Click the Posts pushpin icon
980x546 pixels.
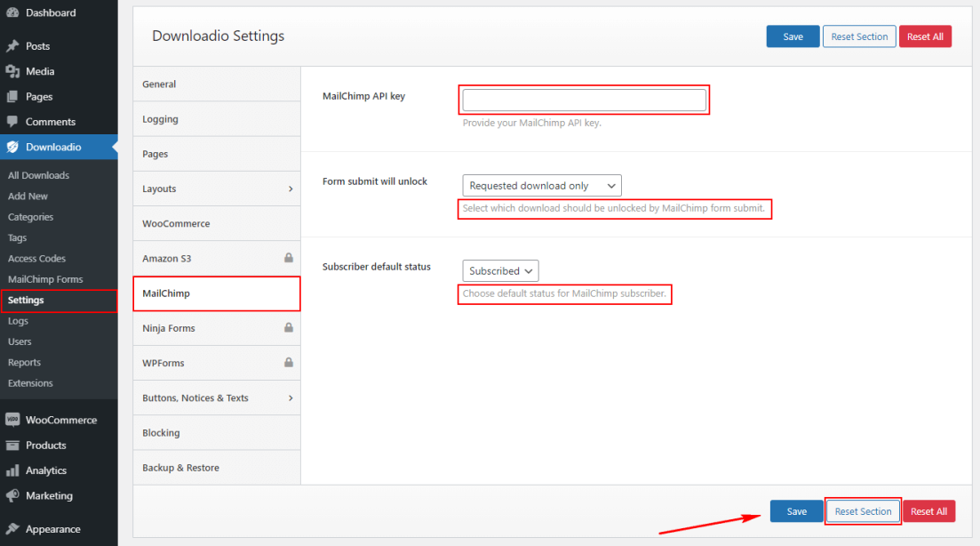click(12, 45)
